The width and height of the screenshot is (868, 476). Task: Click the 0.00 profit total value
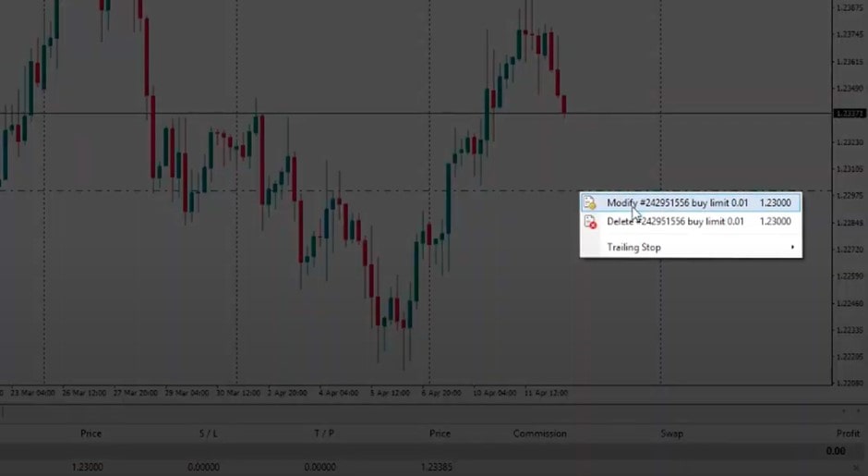[836, 451]
